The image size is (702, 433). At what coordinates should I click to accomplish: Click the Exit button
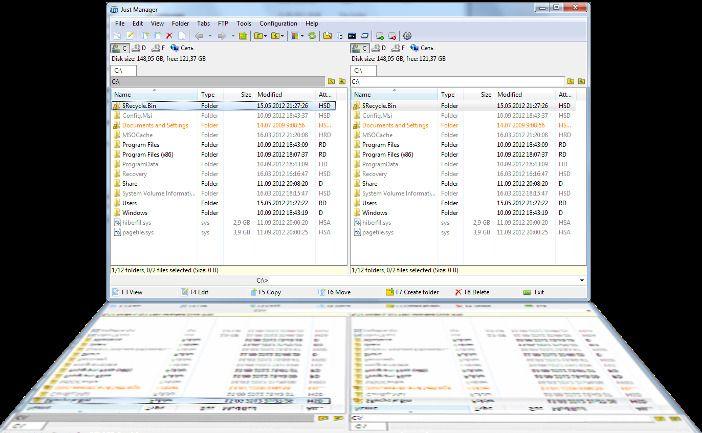[534, 292]
